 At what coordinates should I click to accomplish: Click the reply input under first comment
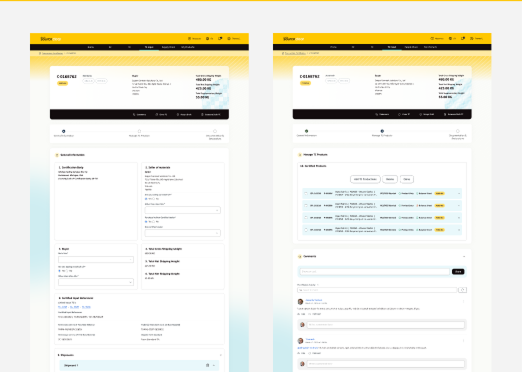tap(385, 325)
